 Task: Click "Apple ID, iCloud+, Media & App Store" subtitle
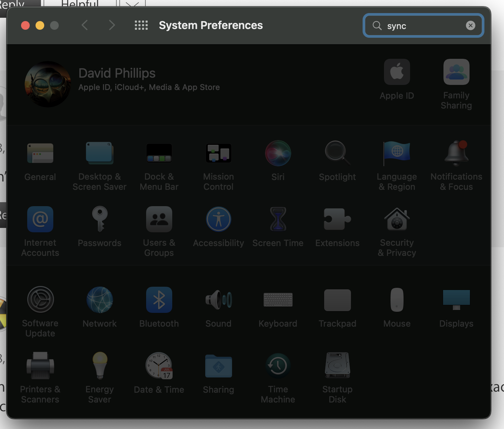click(x=149, y=87)
